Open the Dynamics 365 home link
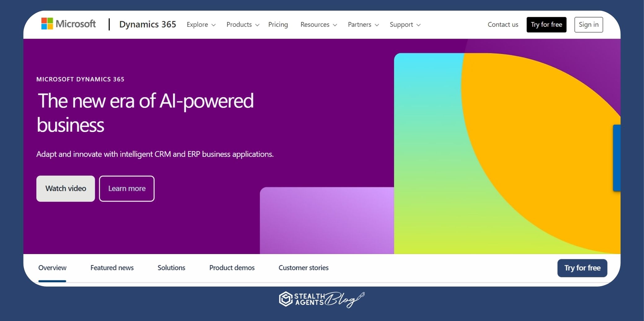 [147, 24]
